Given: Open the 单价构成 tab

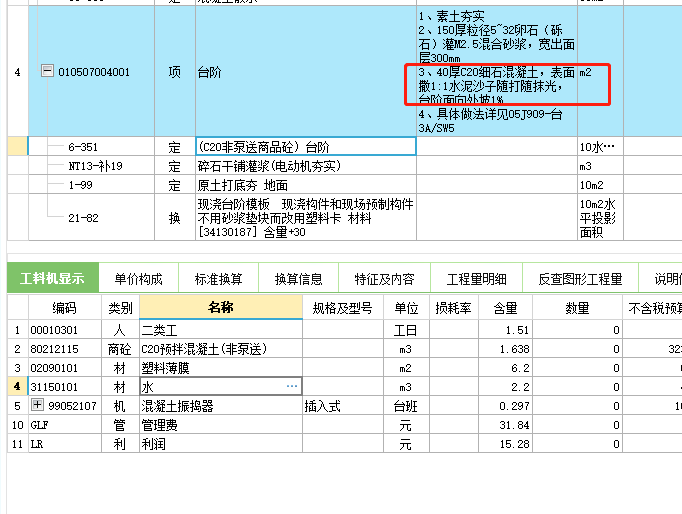Looking at the screenshot, I should (x=138, y=279).
